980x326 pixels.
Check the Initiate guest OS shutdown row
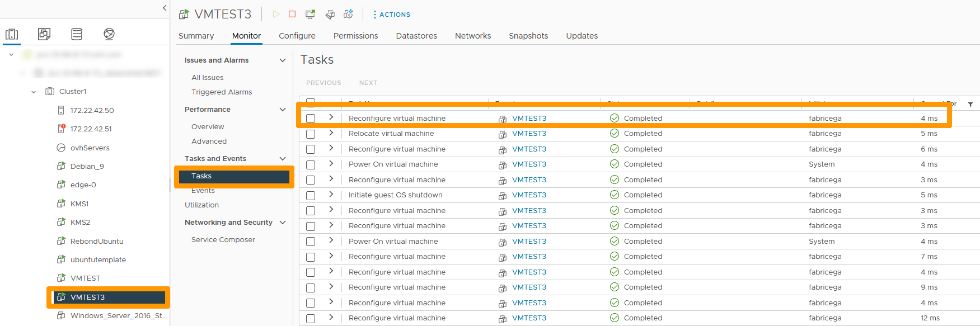click(x=311, y=196)
